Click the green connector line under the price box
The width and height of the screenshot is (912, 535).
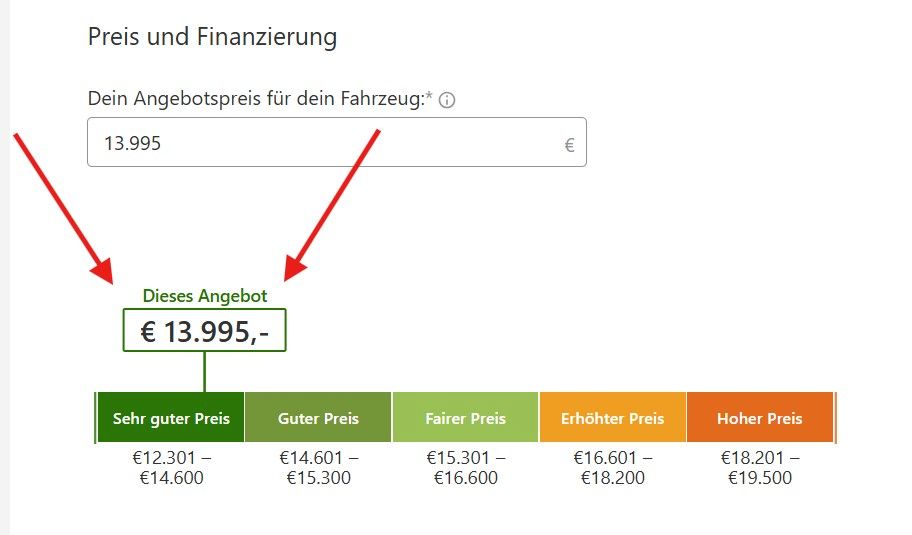click(x=204, y=371)
